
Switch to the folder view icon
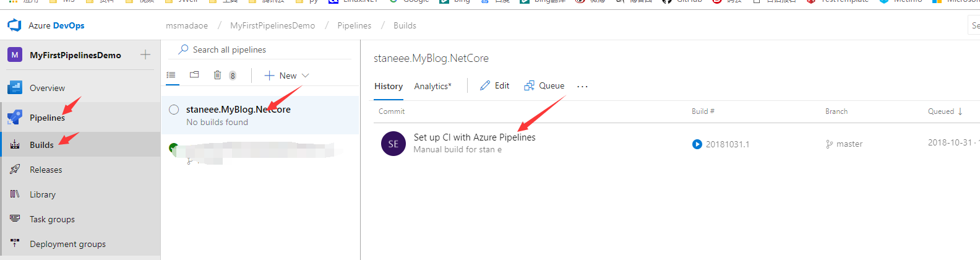coord(194,75)
